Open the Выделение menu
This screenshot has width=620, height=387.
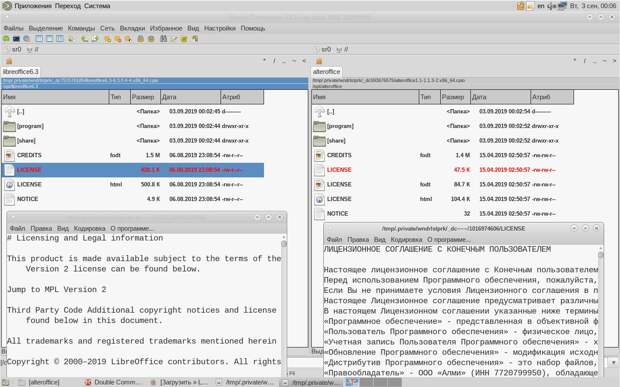[46, 28]
